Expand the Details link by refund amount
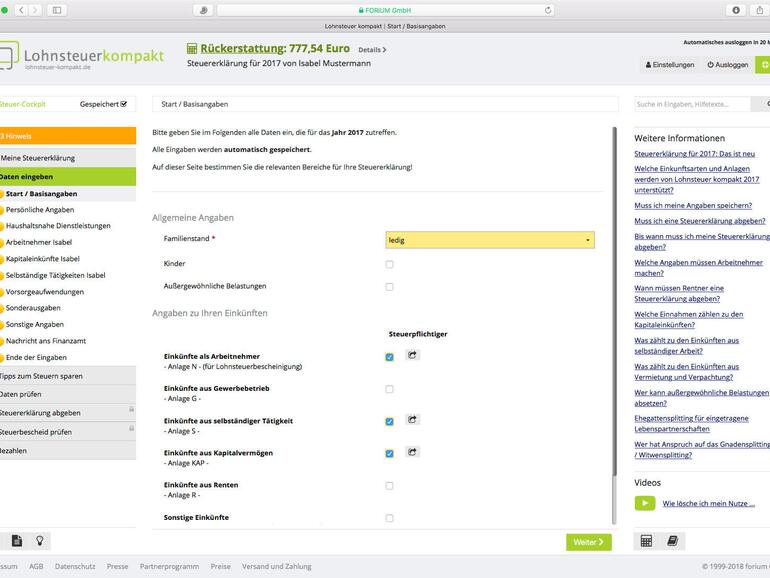Image resolution: width=770 pixels, height=578 pixels. pyautogui.click(x=372, y=50)
